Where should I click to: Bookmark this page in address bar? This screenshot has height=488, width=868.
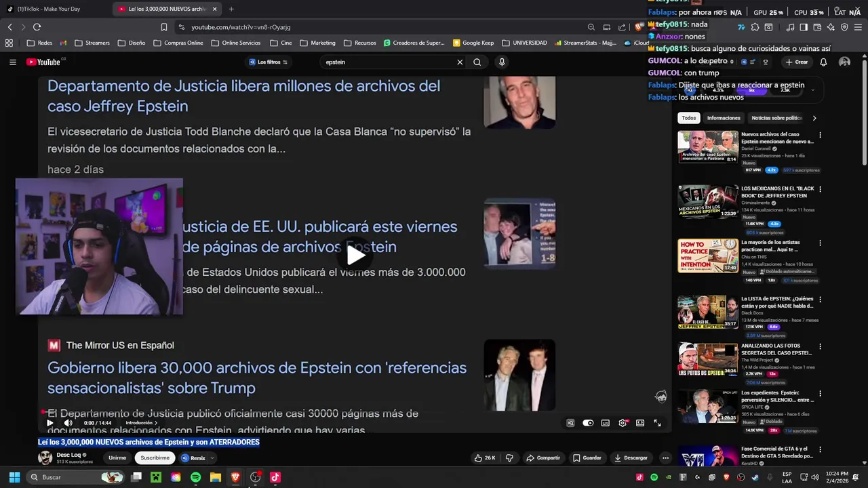coord(164,27)
